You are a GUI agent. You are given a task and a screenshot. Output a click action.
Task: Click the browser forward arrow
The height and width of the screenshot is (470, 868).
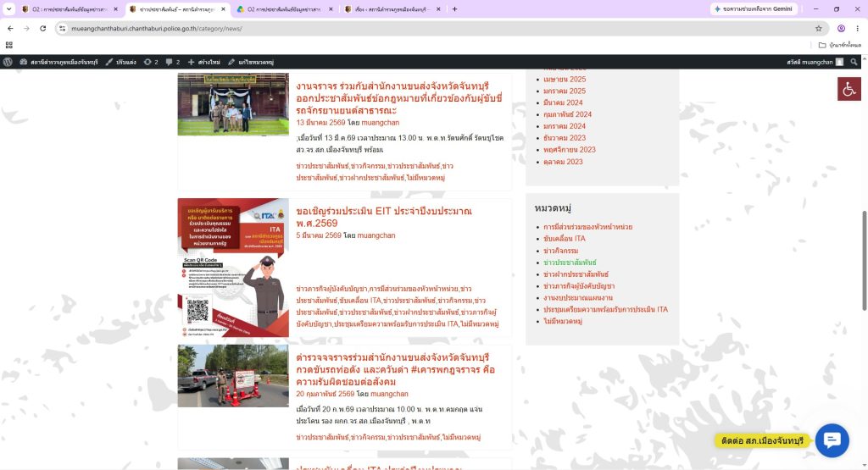pos(26,28)
